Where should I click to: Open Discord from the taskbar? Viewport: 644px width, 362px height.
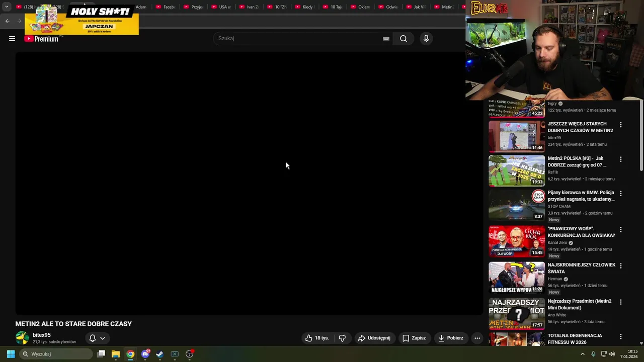(145, 354)
